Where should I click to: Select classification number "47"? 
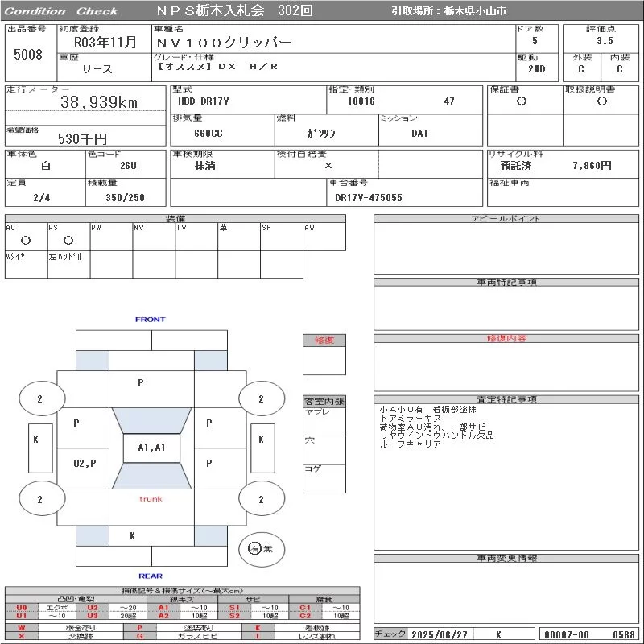449,101
